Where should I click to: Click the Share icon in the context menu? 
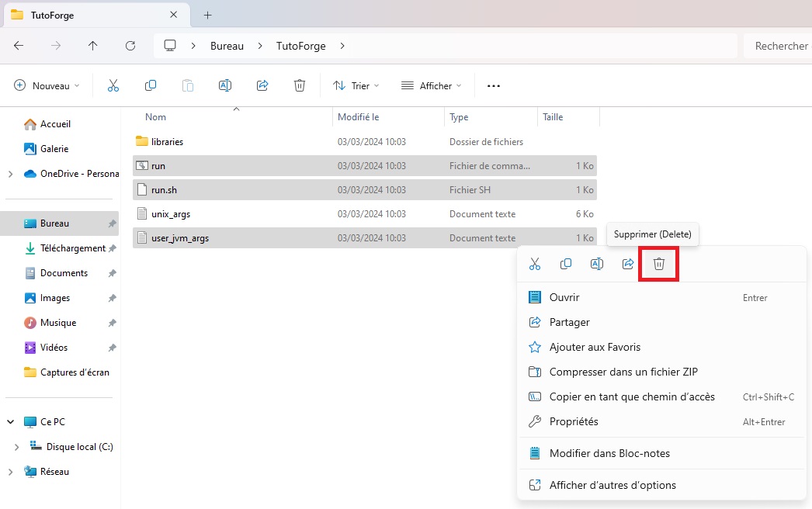point(628,264)
